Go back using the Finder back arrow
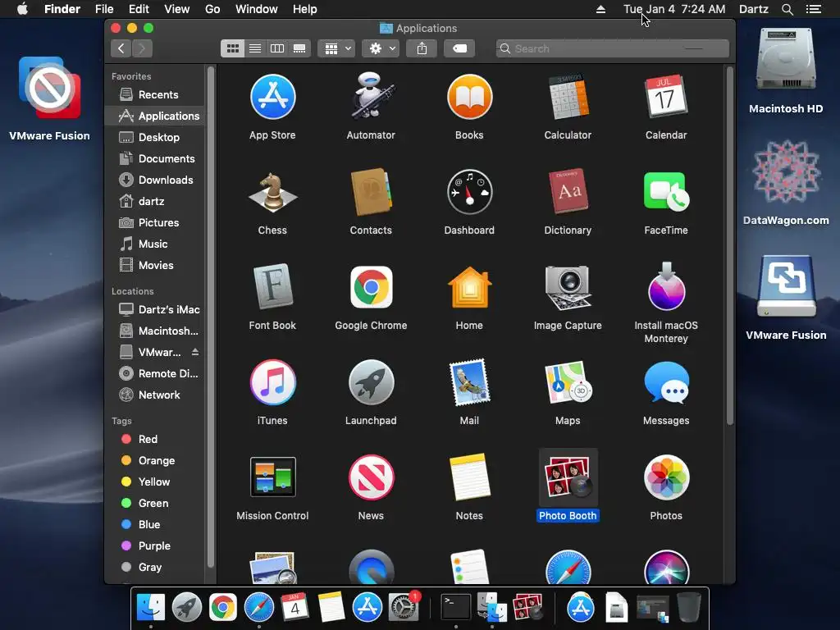The width and height of the screenshot is (840, 630). (121, 48)
